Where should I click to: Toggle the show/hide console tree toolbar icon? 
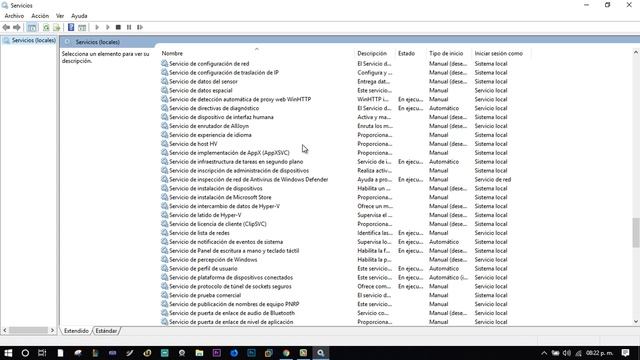pyautogui.click(x=31, y=27)
